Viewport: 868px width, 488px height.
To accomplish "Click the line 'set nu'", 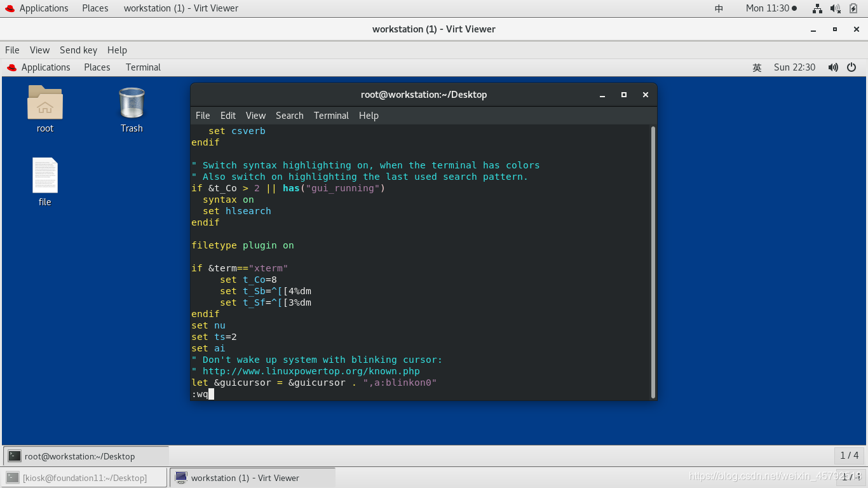I will tap(208, 325).
